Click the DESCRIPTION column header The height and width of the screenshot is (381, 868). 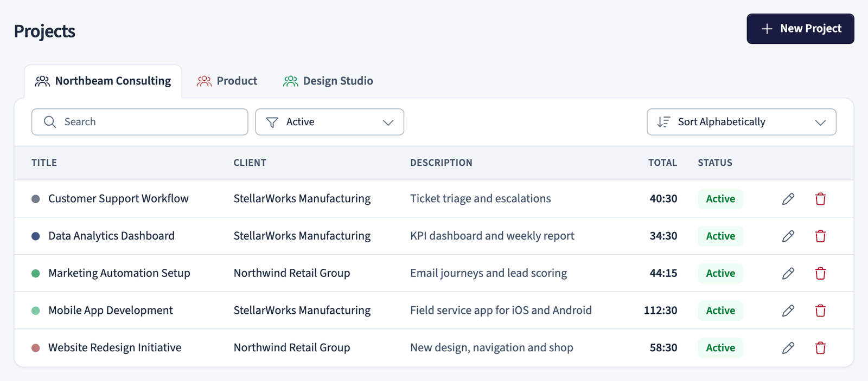click(x=441, y=163)
